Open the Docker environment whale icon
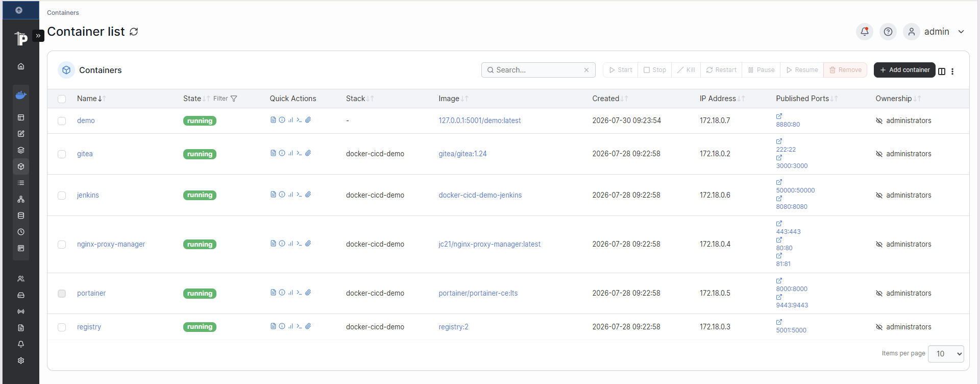The height and width of the screenshot is (384, 980). click(x=21, y=95)
